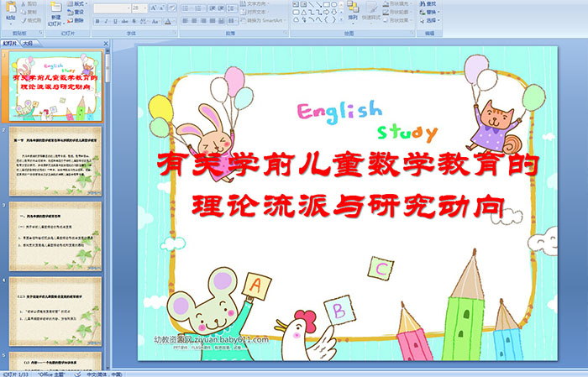Open Shape Outline (形状轮廓)
588x377 pixels.
click(x=398, y=12)
